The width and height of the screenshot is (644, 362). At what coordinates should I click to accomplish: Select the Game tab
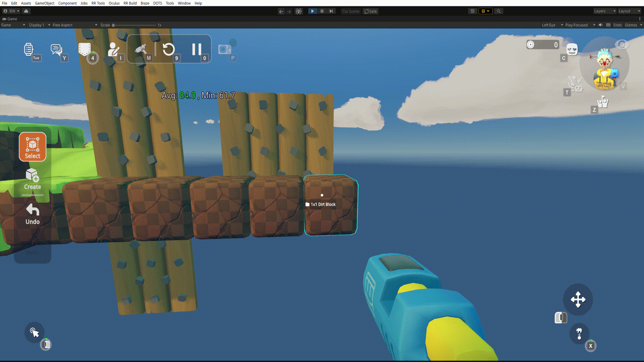click(10, 19)
